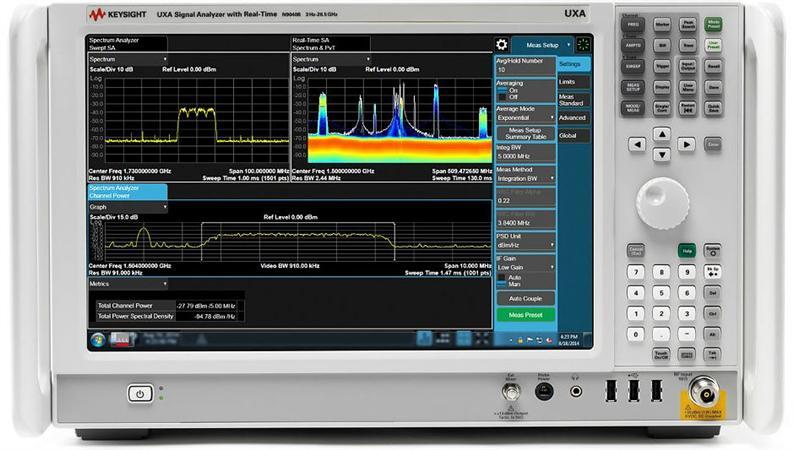Switch to the Advanced tab
The image size is (793, 450).
[x=574, y=118]
